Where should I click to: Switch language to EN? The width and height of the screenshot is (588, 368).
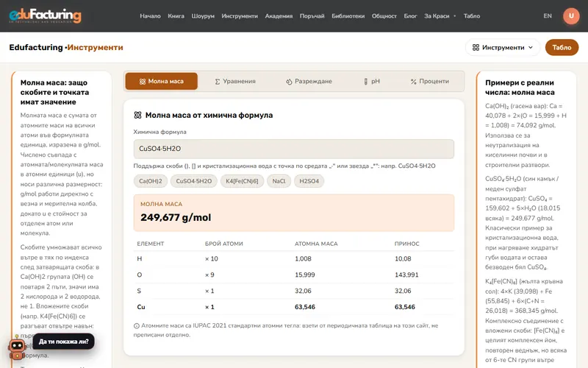(548, 15)
